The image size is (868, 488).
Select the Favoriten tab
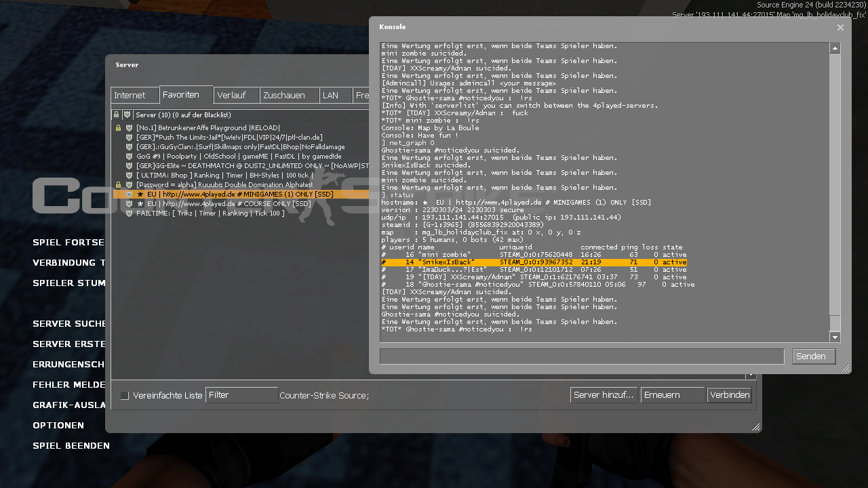click(x=186, y=94)
